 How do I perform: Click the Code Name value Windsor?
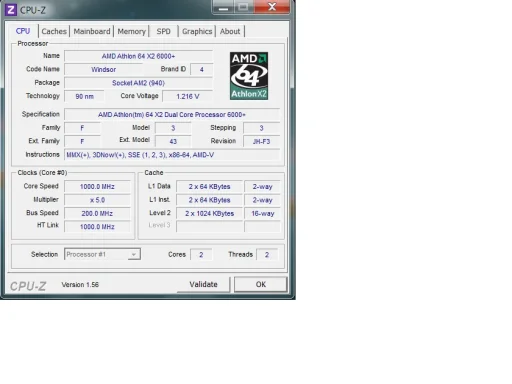[x=104, y=69]
